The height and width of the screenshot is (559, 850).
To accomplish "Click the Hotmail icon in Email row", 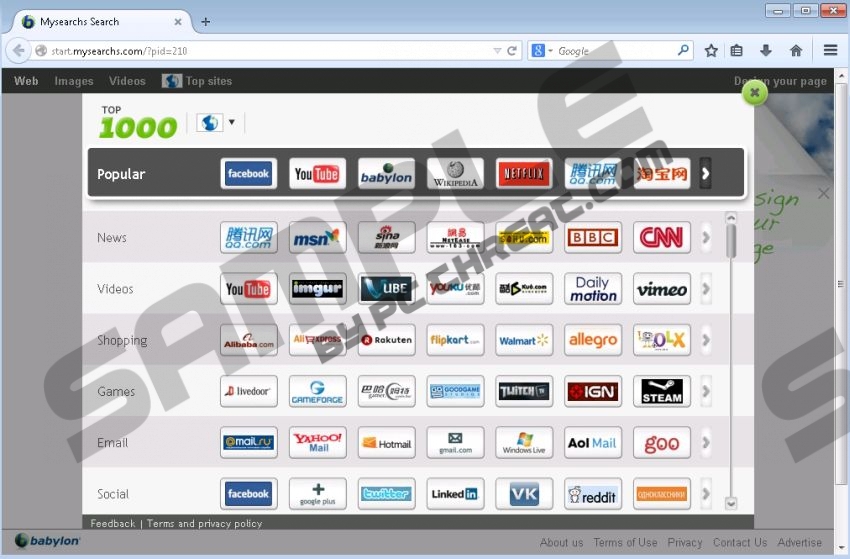I will [x=386, y=442].
